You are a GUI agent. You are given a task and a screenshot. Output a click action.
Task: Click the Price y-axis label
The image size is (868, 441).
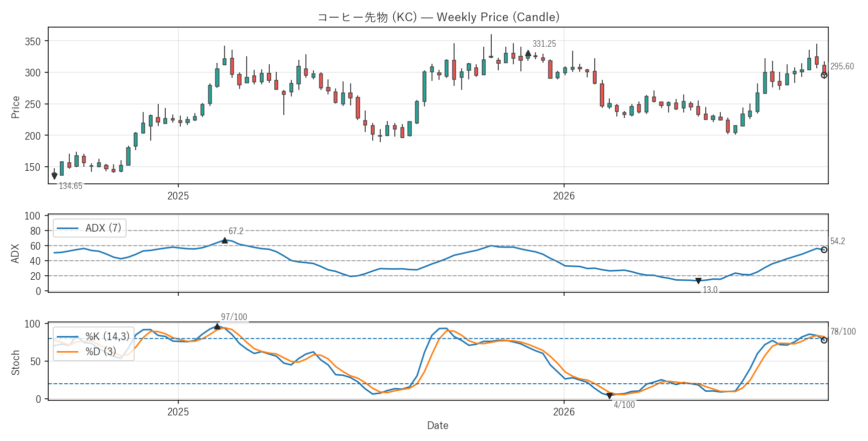tap(15, 107)
